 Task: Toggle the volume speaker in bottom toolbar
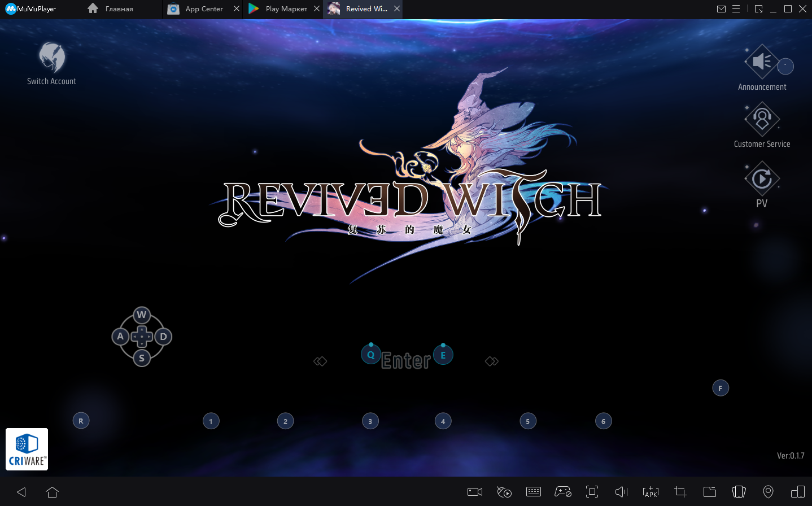[x=621, y=492]
